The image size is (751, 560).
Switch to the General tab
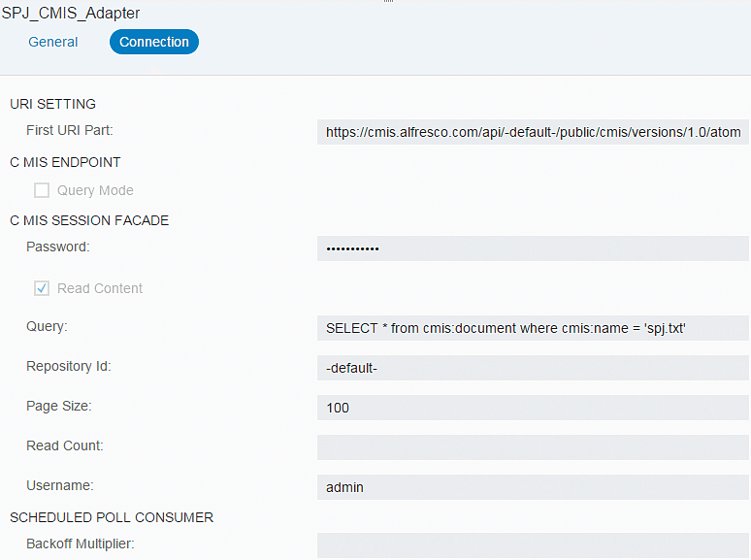click(52, 42)
